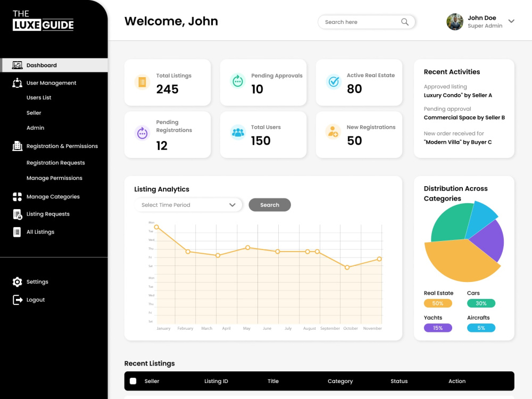Click the Search here input field
The height and width of the screenshot is (399, 532).
pos(367,22)
